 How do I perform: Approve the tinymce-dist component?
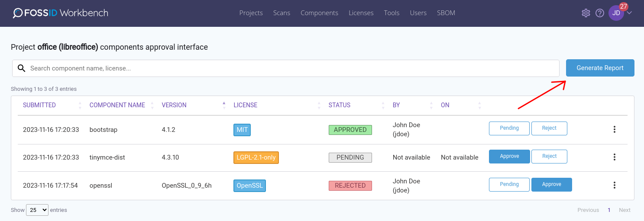point(509,157)
